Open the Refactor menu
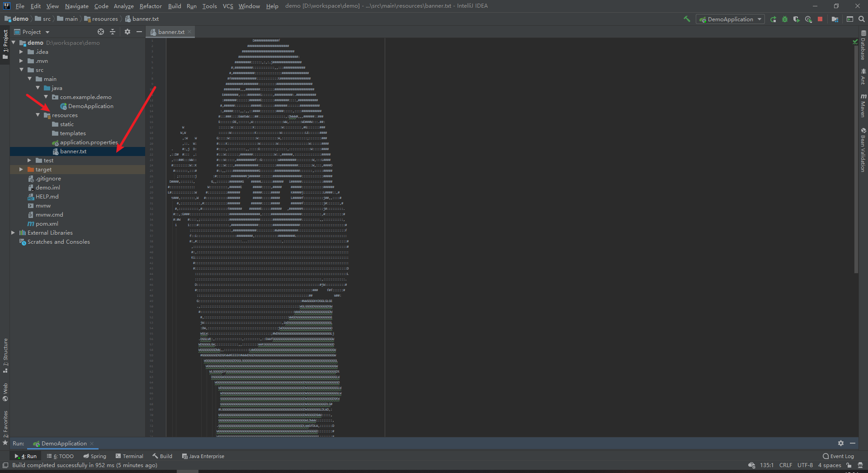868x473 pixels. click(151, 6)
